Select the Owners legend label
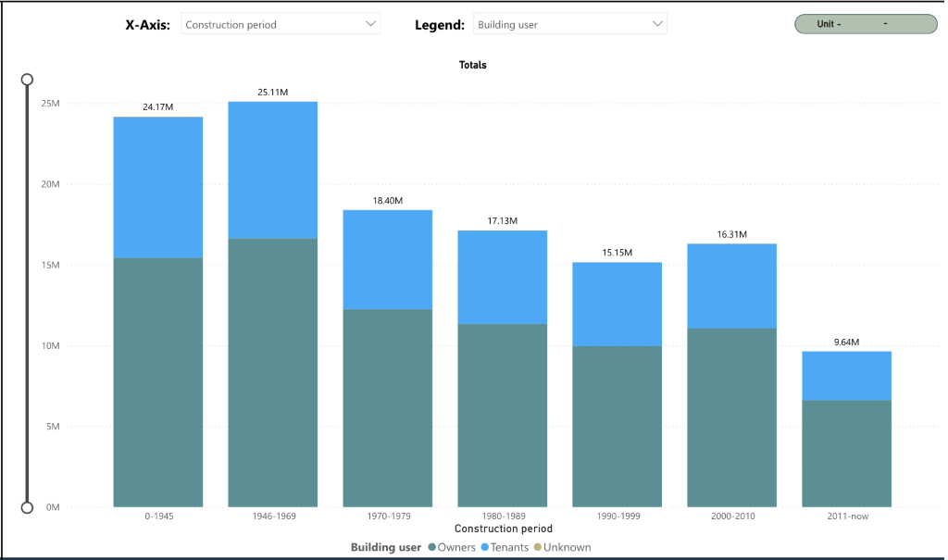The height and width of the screenshot is (560, 948). tap(456, 548)
